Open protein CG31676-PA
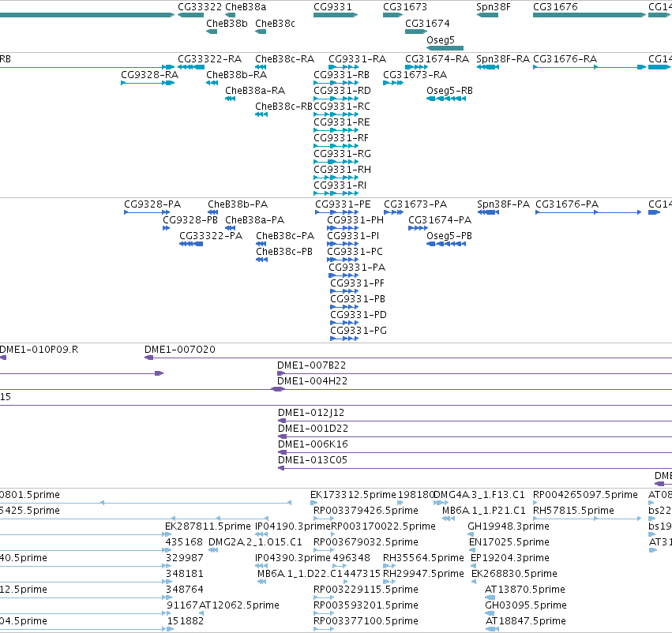Screen dimensions: 672x633 tap(567, 204)
